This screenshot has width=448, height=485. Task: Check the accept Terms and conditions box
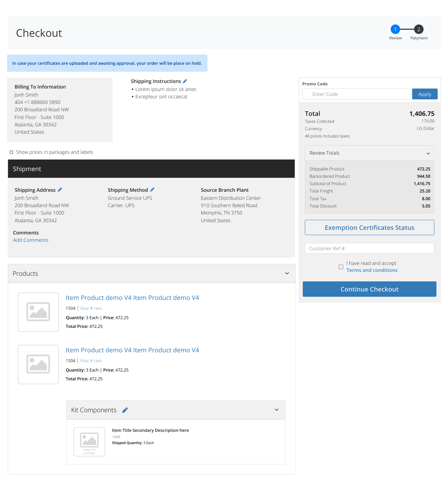(341, 267)
